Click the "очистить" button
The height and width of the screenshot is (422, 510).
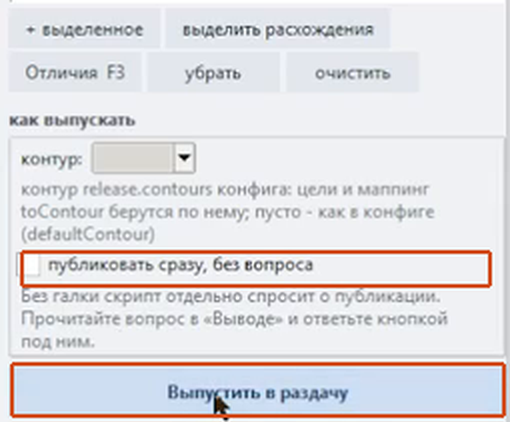point(352,72)
